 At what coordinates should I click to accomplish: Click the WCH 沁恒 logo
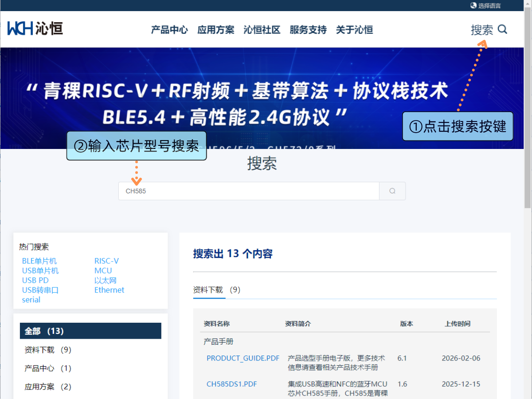point(35,28)
